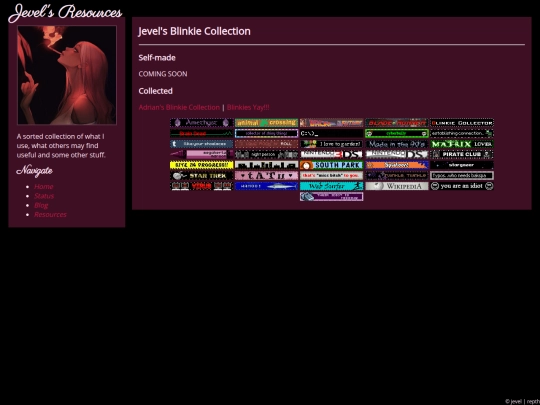Open the Wikipedia blinkie
The height and width of the screenshot is (405, 540).
(x=396, y=186)
